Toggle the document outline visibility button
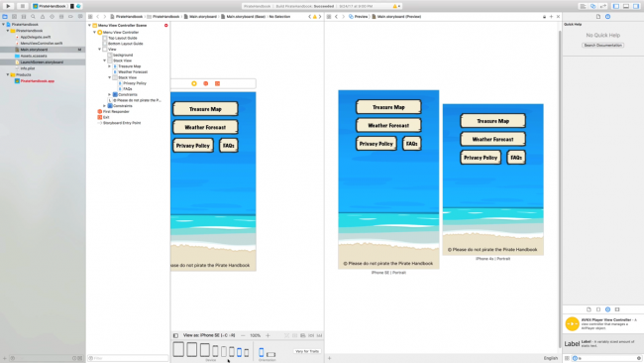Image resolution: width=644 pixels, height=363 pixels. (x=175, y=336)
